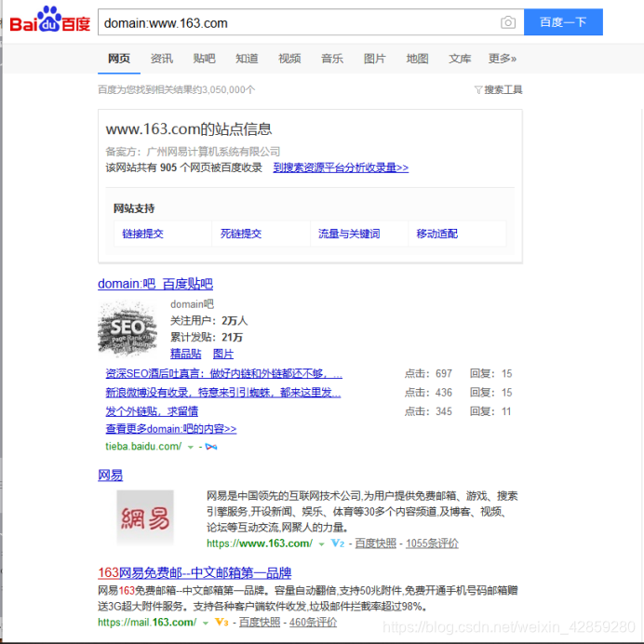Click 累计发贴: 21万 text
The height and width of the screenshot is (644, 644).
pyautogui.click(x=207, y=337)
